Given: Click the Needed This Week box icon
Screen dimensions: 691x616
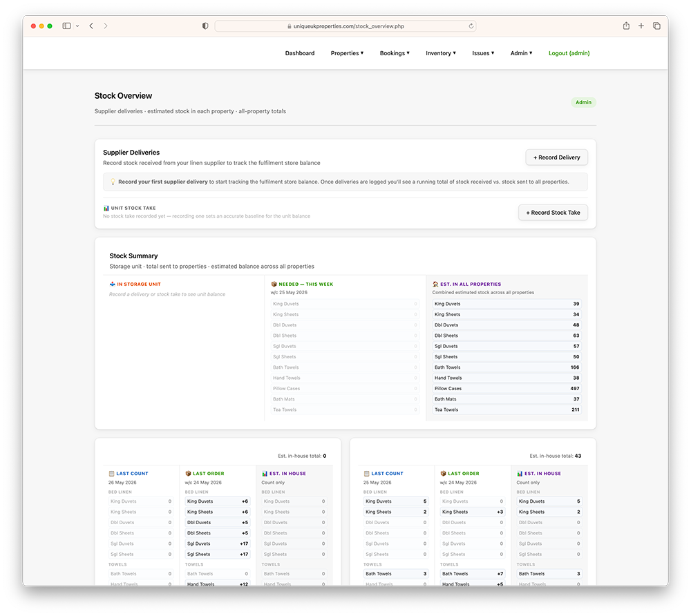Looking at the screenshot, I should [x=274, y=284].
